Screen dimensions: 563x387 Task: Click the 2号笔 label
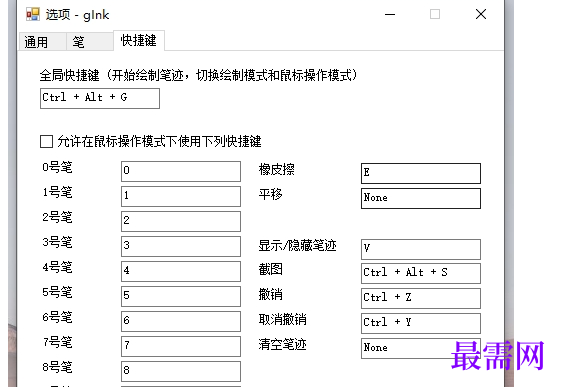point(57,217)
